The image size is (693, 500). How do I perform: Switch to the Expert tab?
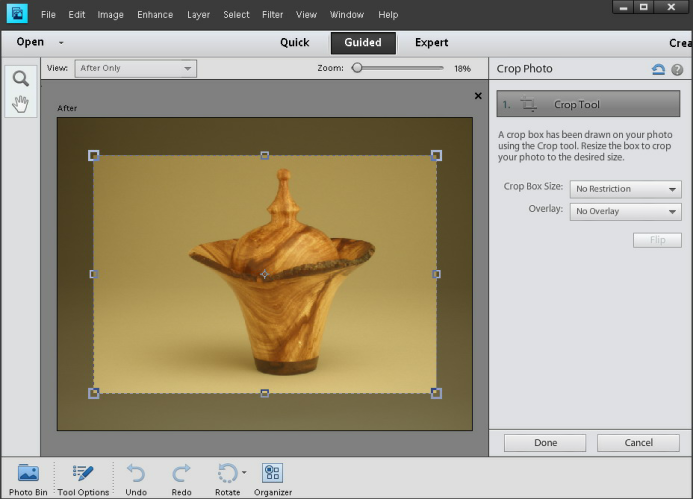[x=432, y=43]
